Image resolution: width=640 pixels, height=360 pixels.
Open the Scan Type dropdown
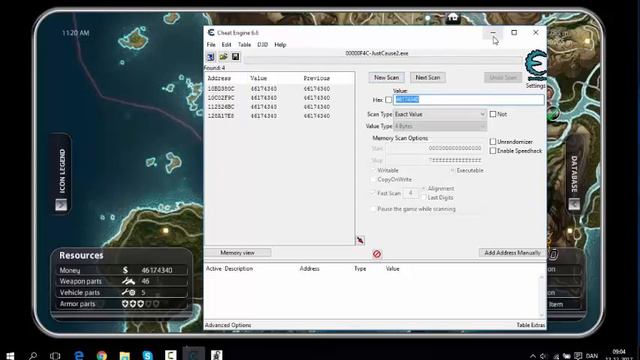(440, 114)
